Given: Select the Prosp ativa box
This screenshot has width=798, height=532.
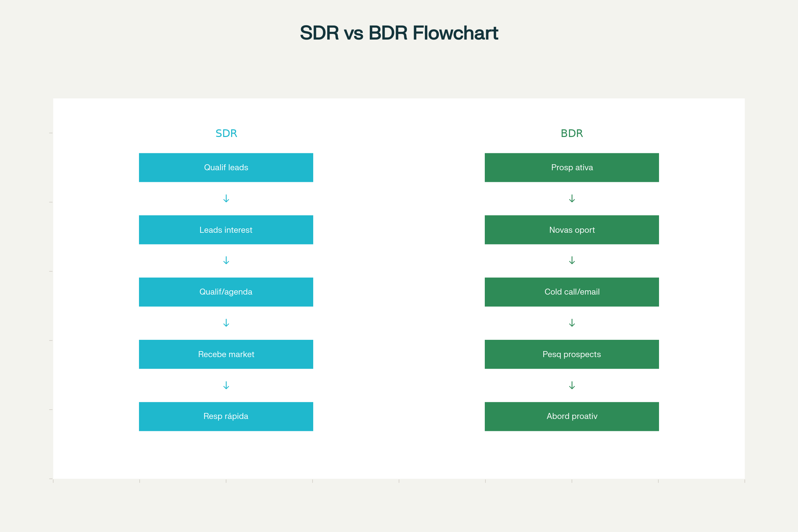Looking at the screenshot, I should [x=572, y=168].
